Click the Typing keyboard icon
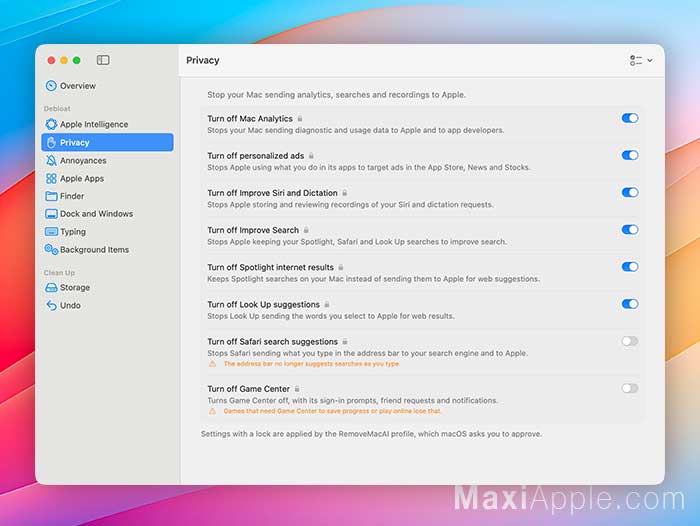Image resolution: width=700 pixels, height=526 pixels. click(51, 232)
